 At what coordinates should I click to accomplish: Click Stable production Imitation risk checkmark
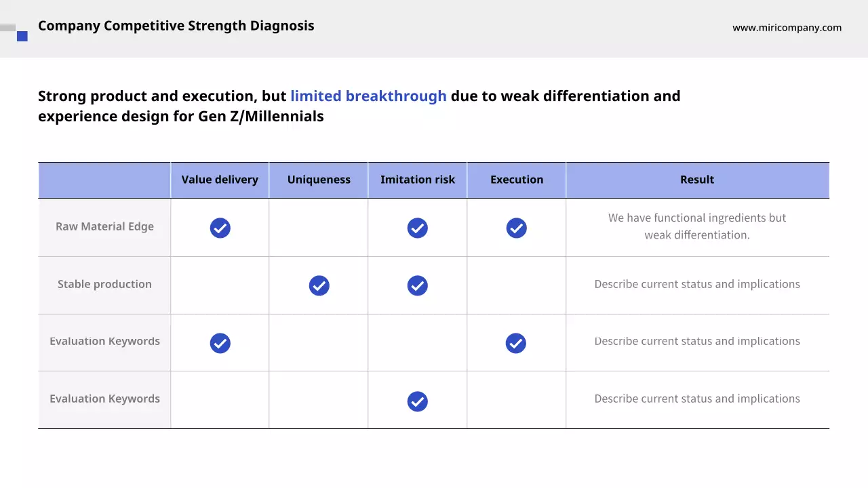coord(417,285)
